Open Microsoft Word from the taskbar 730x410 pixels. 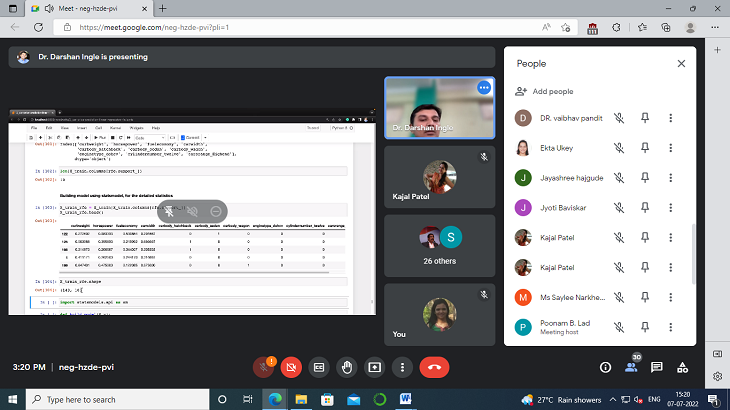click(406, 398)
